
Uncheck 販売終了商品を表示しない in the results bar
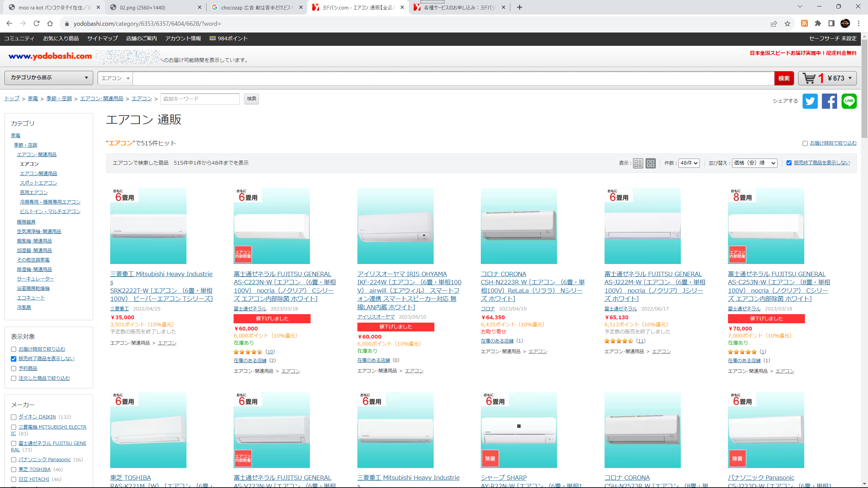789,163
